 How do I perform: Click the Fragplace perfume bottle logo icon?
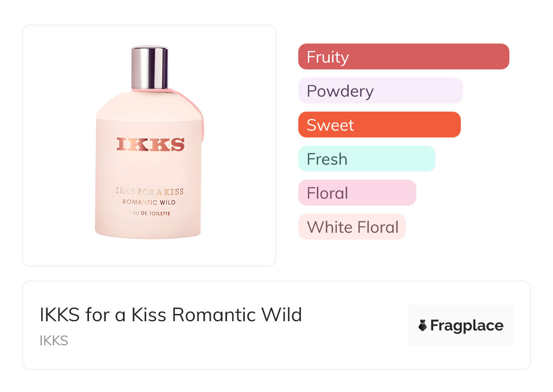click(x=423, y=325)
